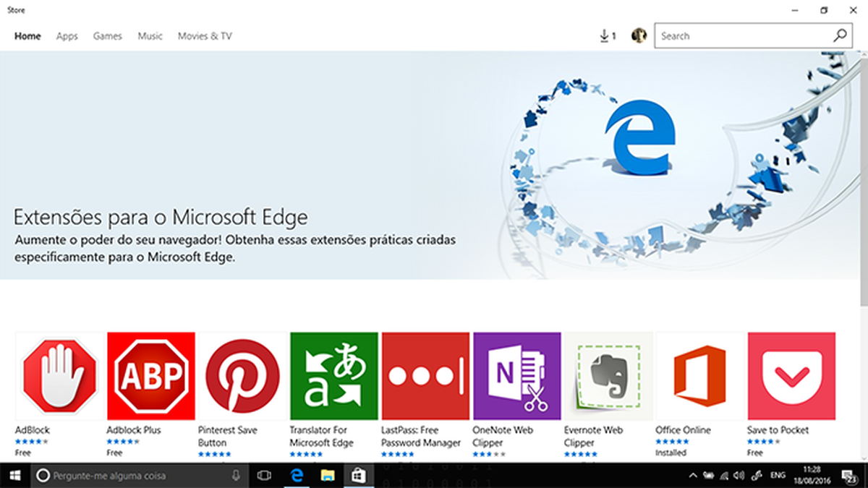Select Translator For Microsoft Edge
Screen dimensions: 868x488
(333, 376)
